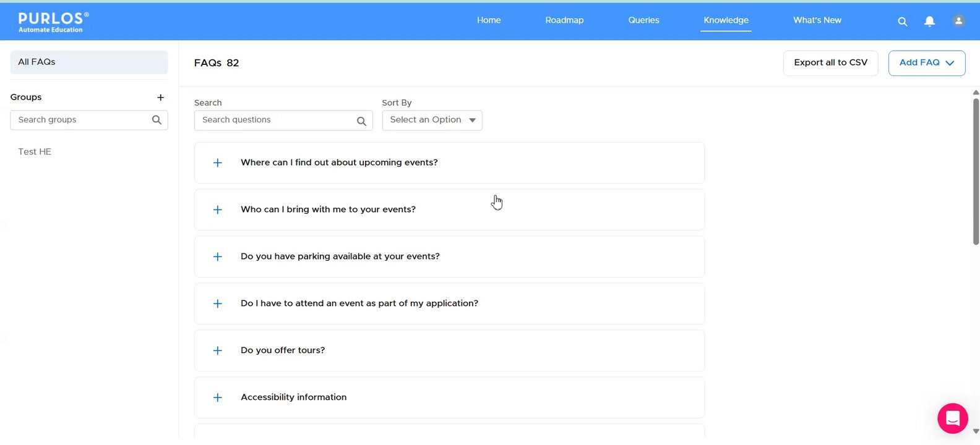Expand 'Who can I bring with me' FAQ
Image resolution: width=980 pixels, height=445 pixels.
tap(218, 210)
